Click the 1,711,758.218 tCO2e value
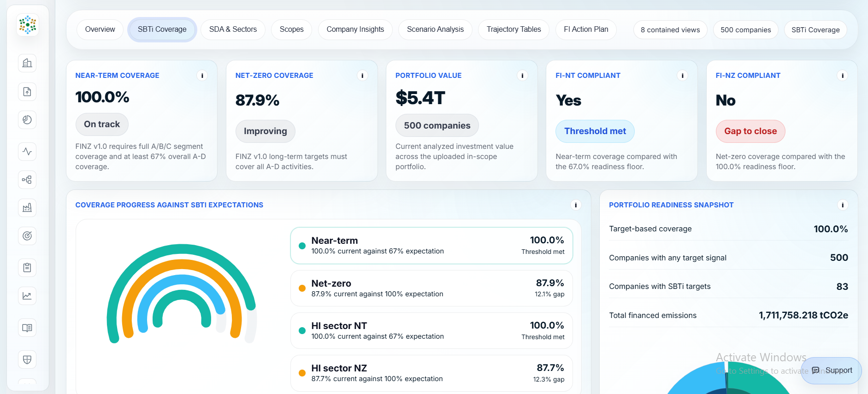The width and height of the screenshot is (868, 394). (x=803, y=315)
